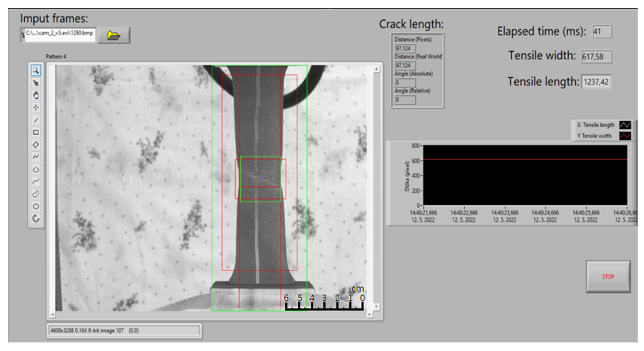644x351 pixels.
Task: Select the Pan hand tool
Action: [x=36, y=95]
